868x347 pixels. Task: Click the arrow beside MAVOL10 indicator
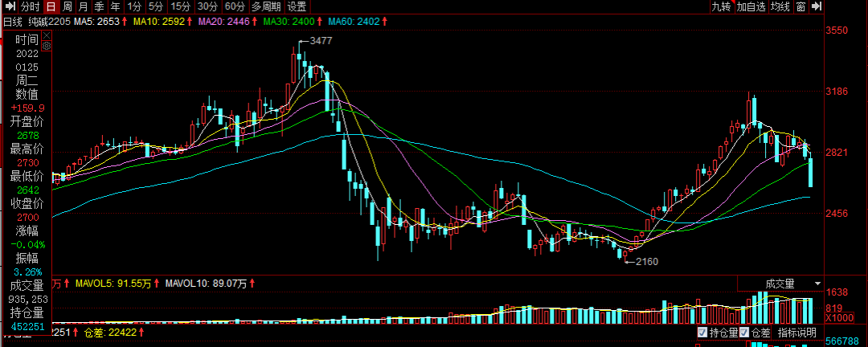tap(254, 283)
